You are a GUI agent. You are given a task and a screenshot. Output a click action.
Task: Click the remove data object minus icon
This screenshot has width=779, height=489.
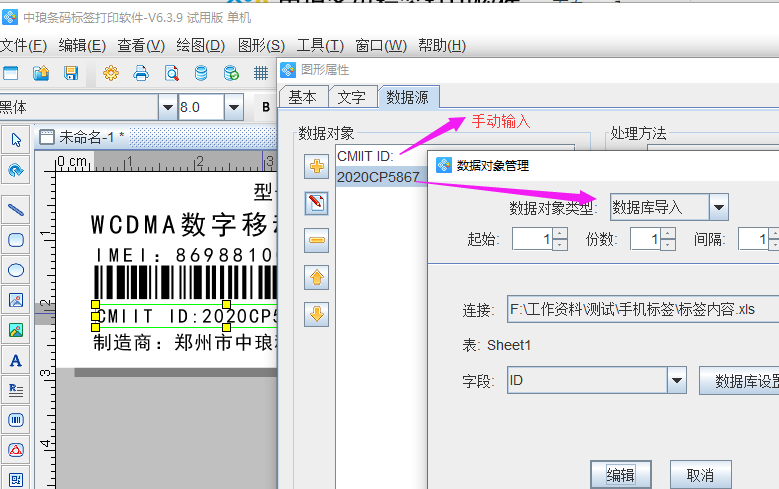pos(317,240)
